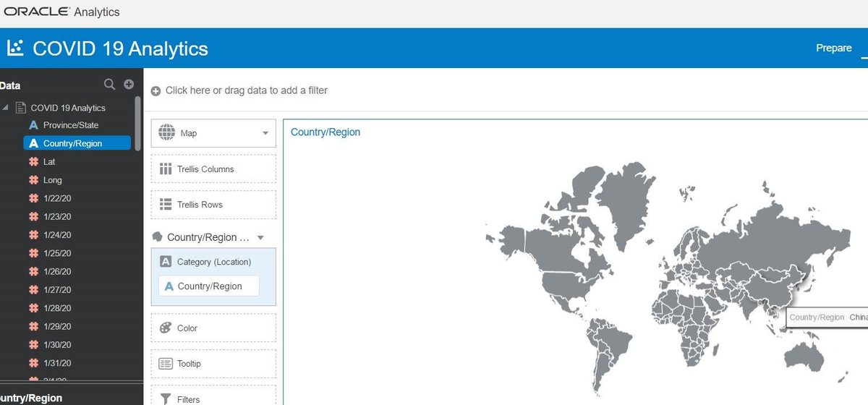The image size is (868, 405).
Task: Open search in the Data panel
Action: (x=109, y=85)
